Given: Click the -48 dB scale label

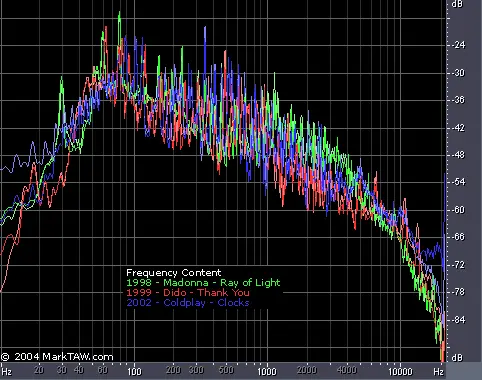Looking at the screenshot, I should pos(459,155).
